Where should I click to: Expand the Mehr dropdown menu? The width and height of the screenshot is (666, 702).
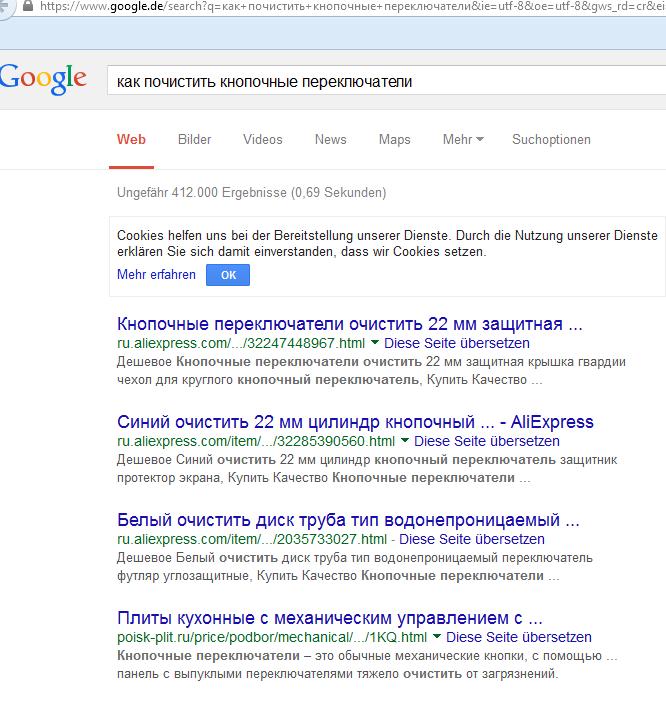click(463, 139)
